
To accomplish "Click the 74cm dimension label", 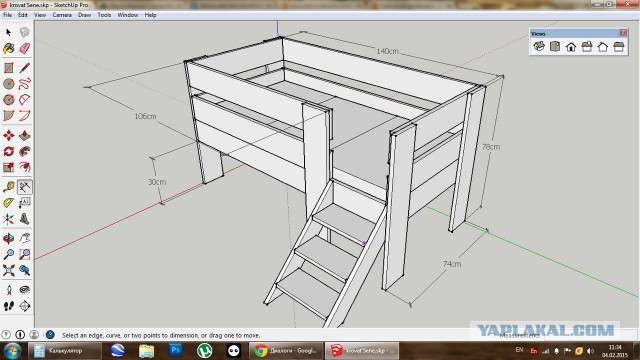I will point(452,264).
